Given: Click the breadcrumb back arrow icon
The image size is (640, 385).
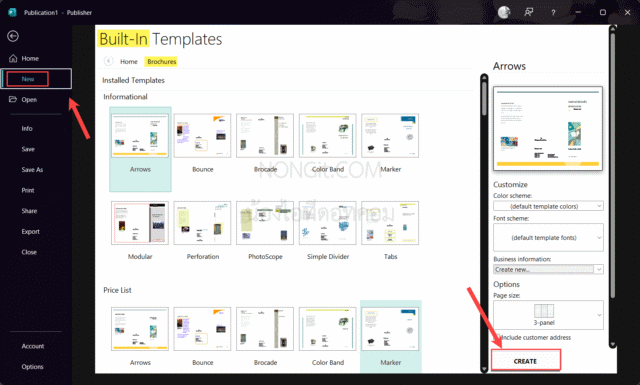Looking at the screenshot, I should [x=108, y=61].
